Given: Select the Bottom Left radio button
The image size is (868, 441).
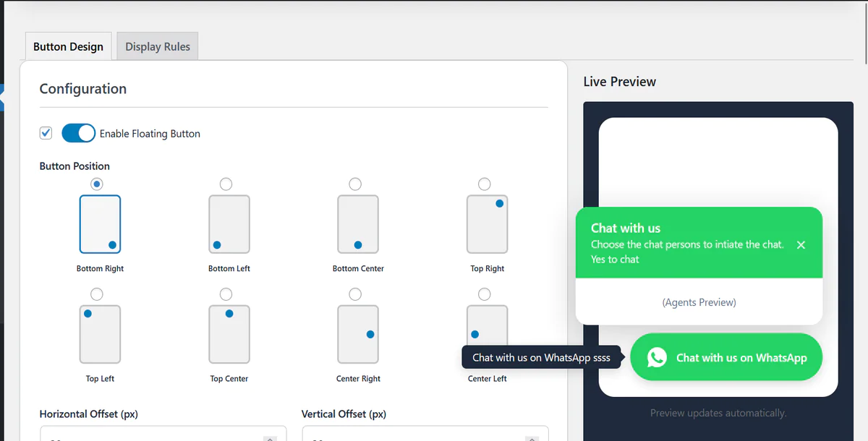Looking at the screenshot, I should pyautogui.click(x=226, y=184).
